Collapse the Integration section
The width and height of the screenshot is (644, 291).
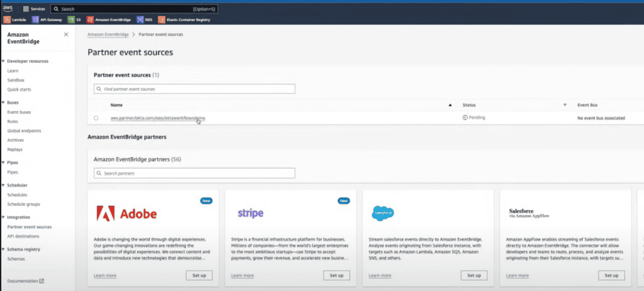point(3,217)
